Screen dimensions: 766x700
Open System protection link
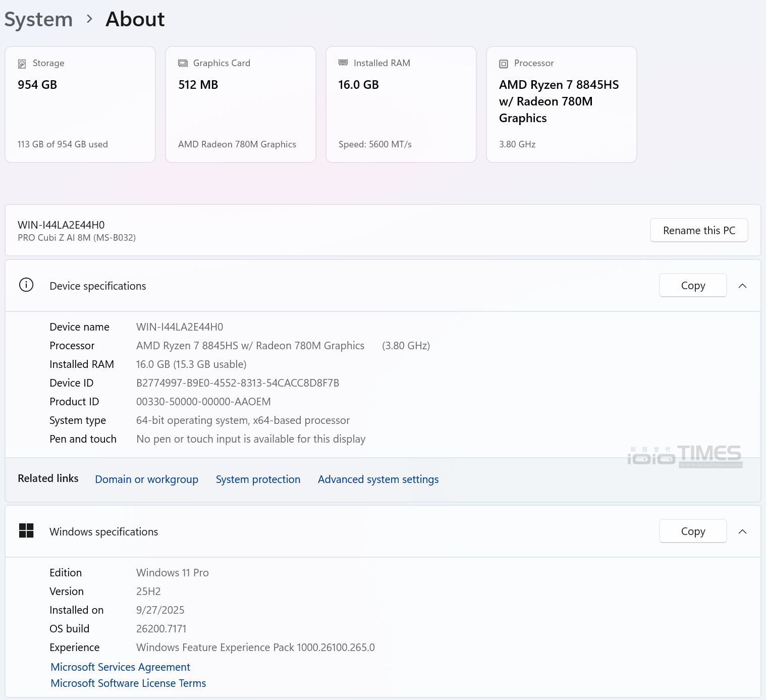pyautogui.click(x=258, y=479)
